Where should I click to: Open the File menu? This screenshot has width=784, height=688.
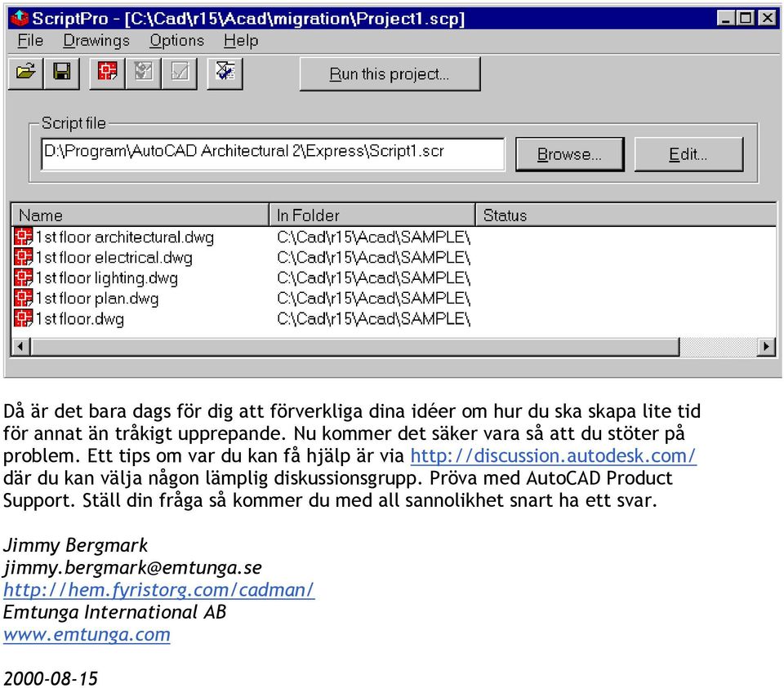30,41
